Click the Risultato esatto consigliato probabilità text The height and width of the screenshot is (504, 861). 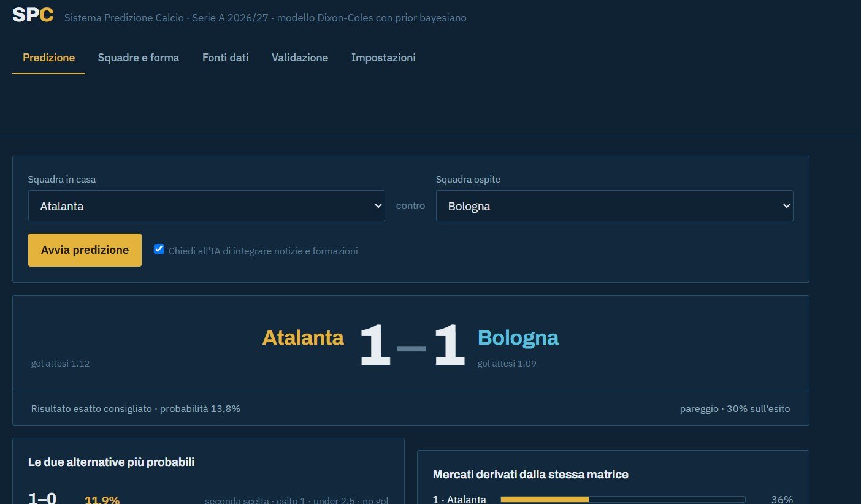(136, 408)
